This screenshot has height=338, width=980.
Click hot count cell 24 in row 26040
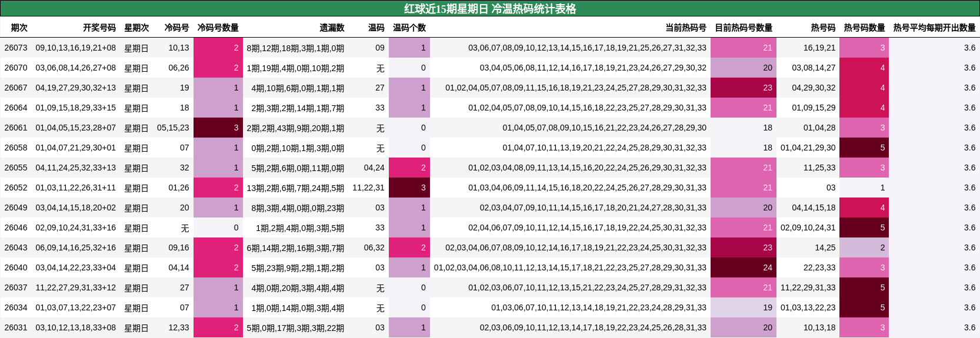pos(744,267)
